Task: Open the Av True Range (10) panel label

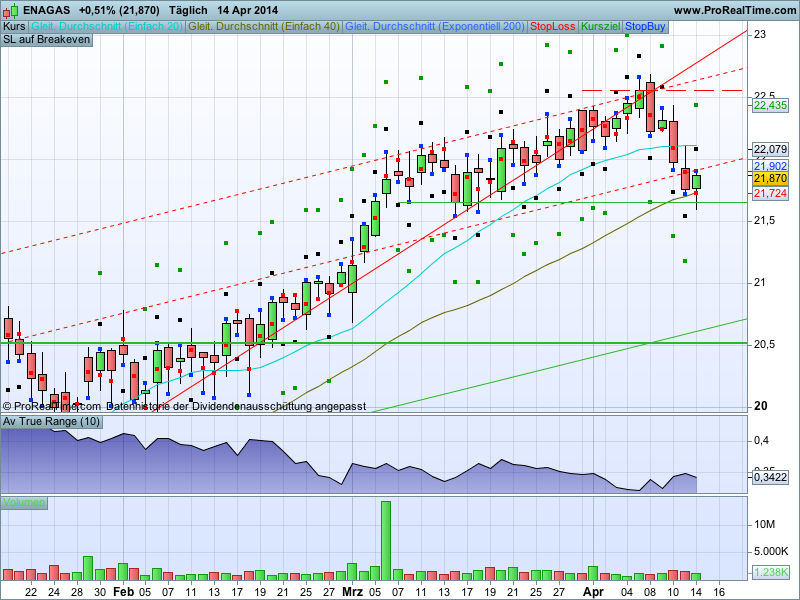Action: (x=52, y=421)
